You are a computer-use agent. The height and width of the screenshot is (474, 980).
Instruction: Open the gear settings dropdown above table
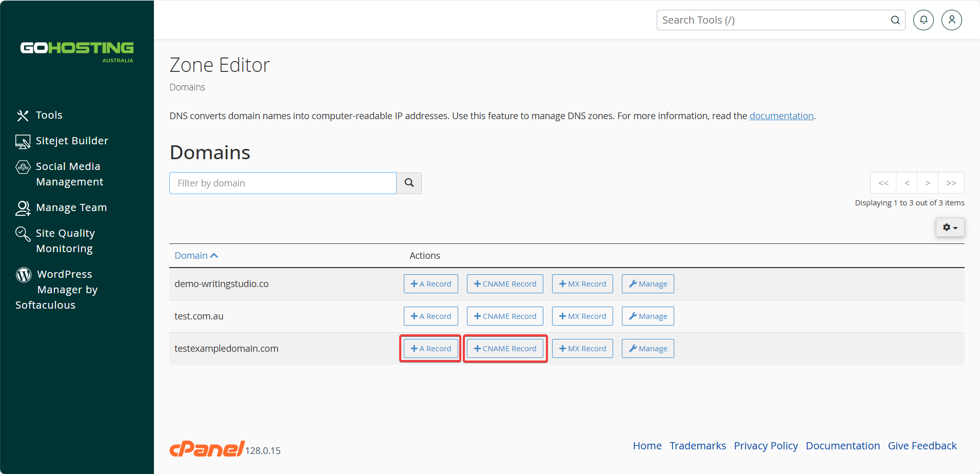click(950, 227)
